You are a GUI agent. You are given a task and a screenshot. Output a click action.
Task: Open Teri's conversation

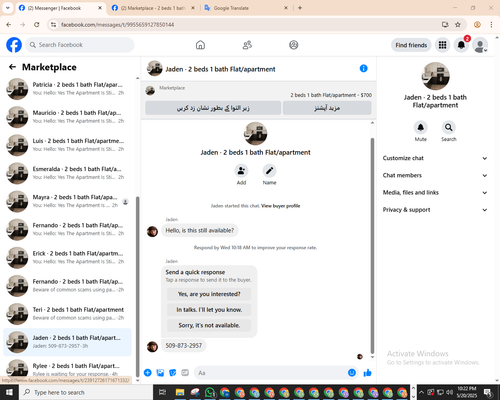pyautogui.click(x=67, y=314)
